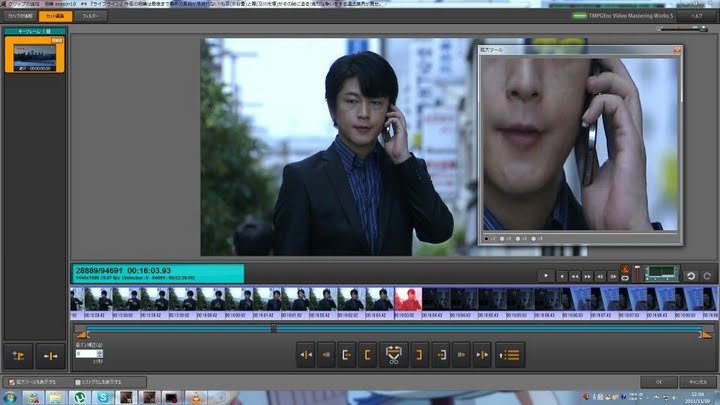Open the folder icon on taskbar
Screen dimensions: 720x405
[x=56, y=398]
